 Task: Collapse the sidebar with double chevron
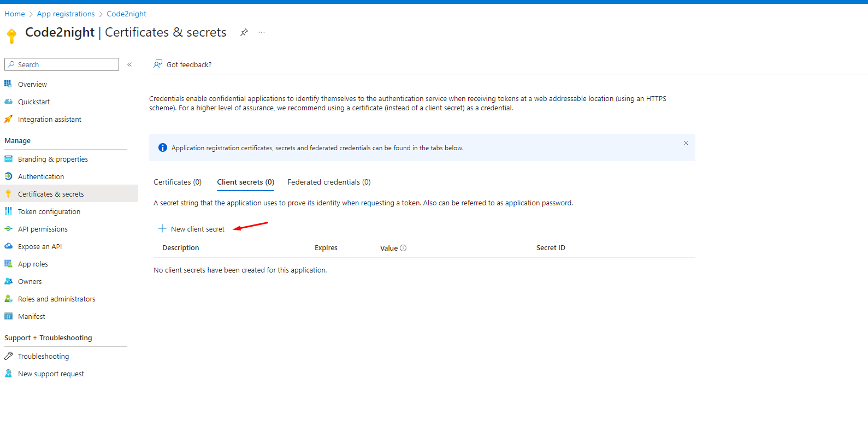(x=129, y=64)
